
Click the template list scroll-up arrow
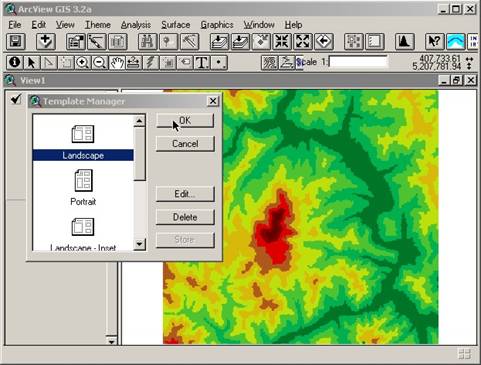pyautogui.click(x=139, y=120)
